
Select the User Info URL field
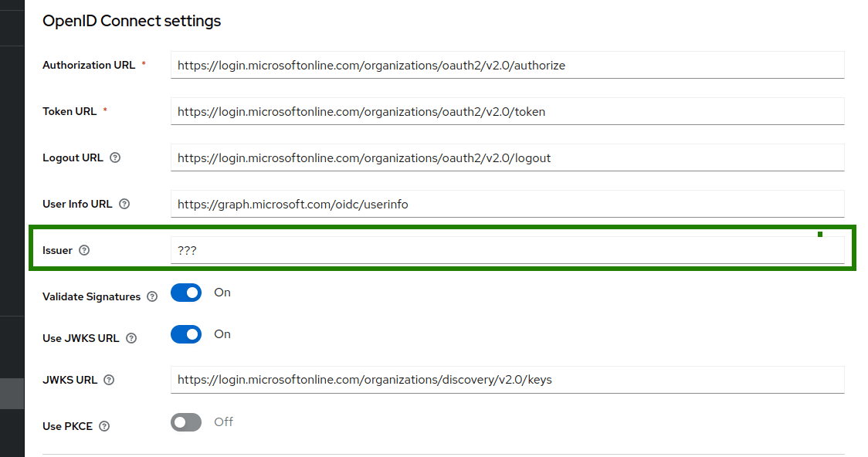tap(507, 204)
